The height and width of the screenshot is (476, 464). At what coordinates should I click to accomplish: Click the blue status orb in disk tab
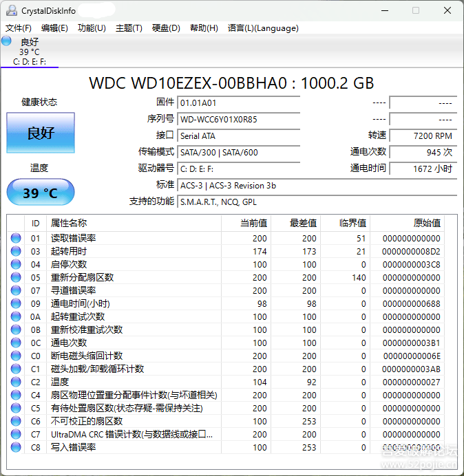6,41
